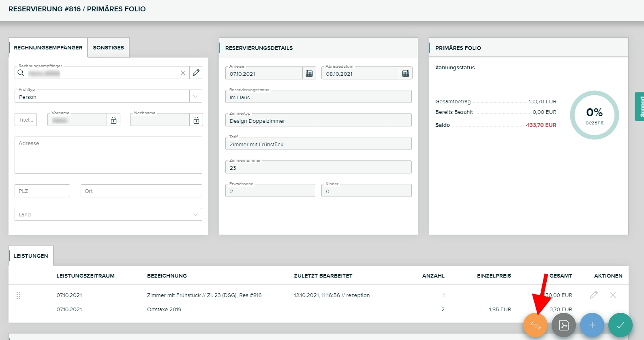Toggle the Vorname field lock
644x340 pixels.
(114, 120)
